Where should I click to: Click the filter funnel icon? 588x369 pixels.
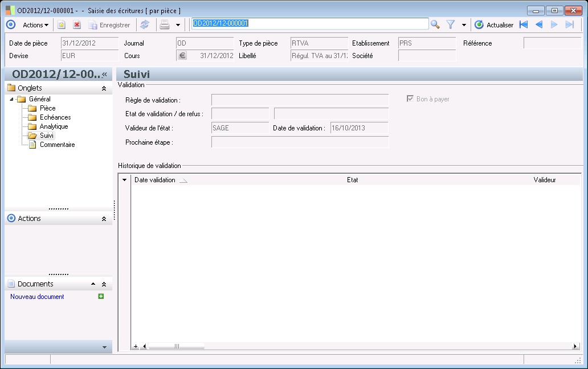451,24
